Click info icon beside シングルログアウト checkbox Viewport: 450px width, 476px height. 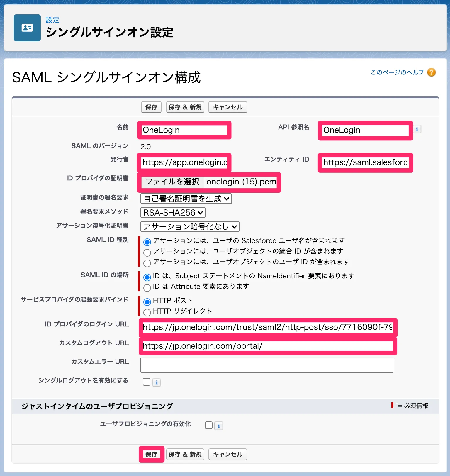point(157,382)
